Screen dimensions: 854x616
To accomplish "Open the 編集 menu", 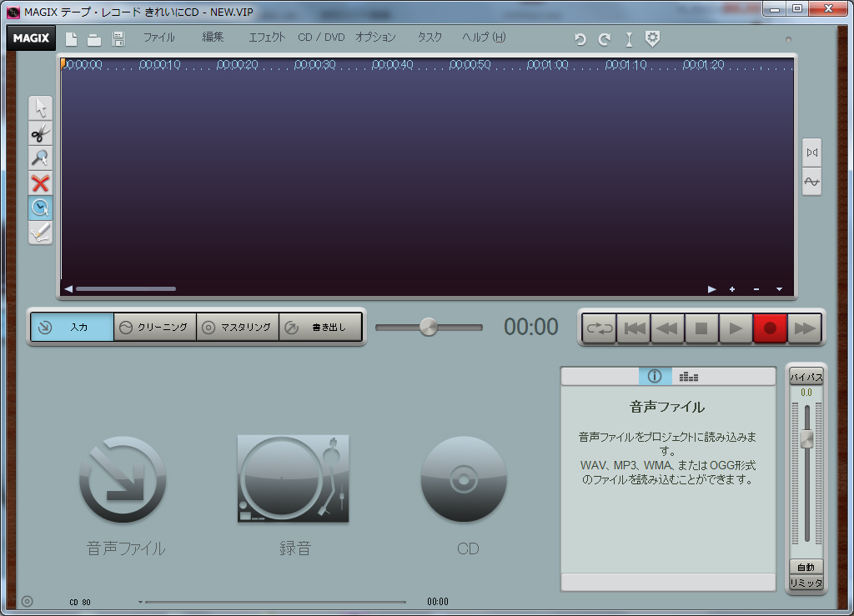I will (x=213, y=37).
